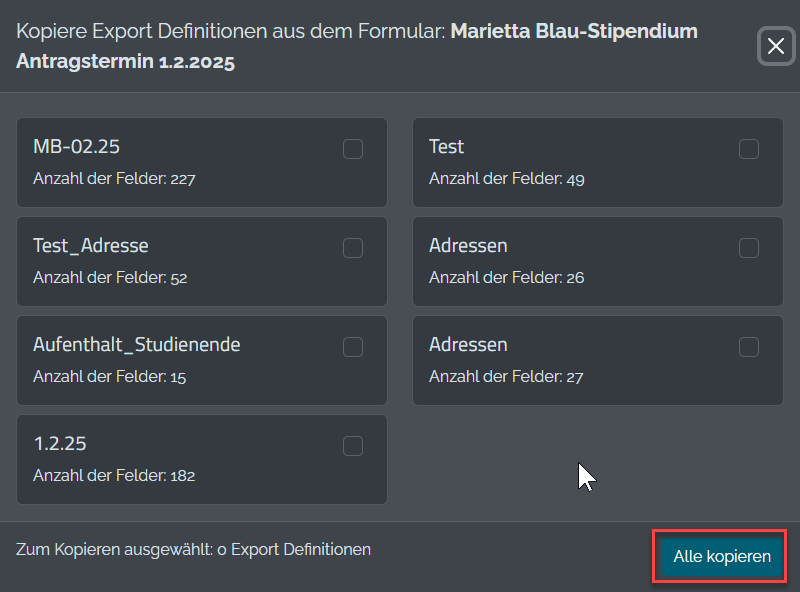Select the lower Adressen card

[597, 360]
